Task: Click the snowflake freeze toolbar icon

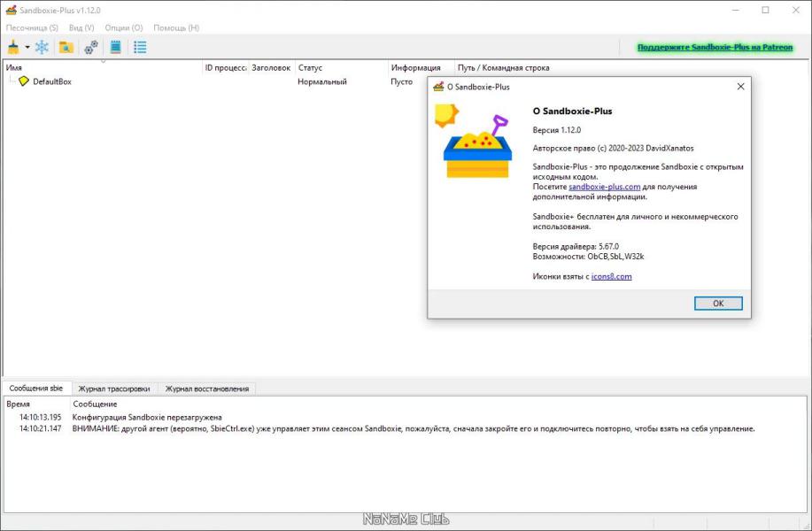Action: [x=42, y=47]
